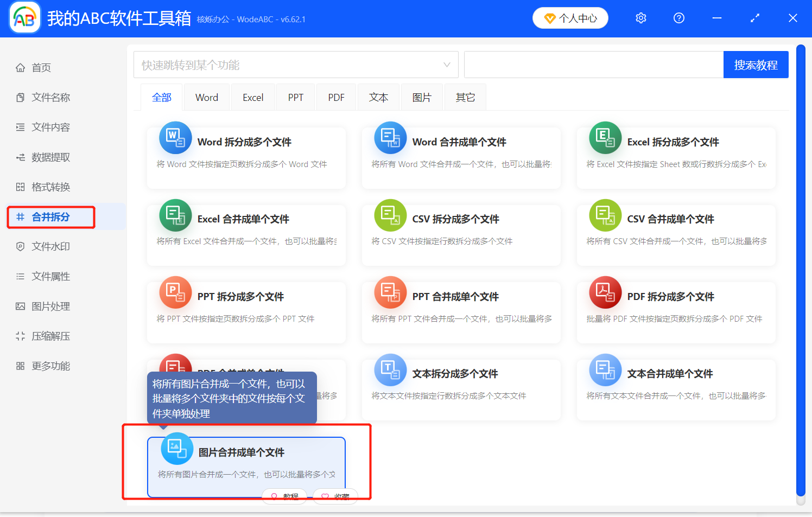Viewport: 812px width, 517px height.
Task: Open the 文本拆分成多个文件 blue icon
Action: point(390,370)
